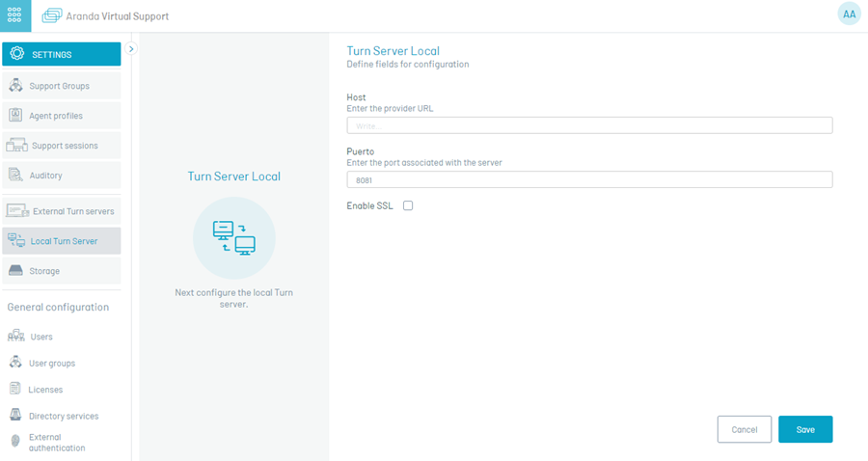The image size is (868, 461).
Task: Select the Support Groups icon
Action: 15,85
